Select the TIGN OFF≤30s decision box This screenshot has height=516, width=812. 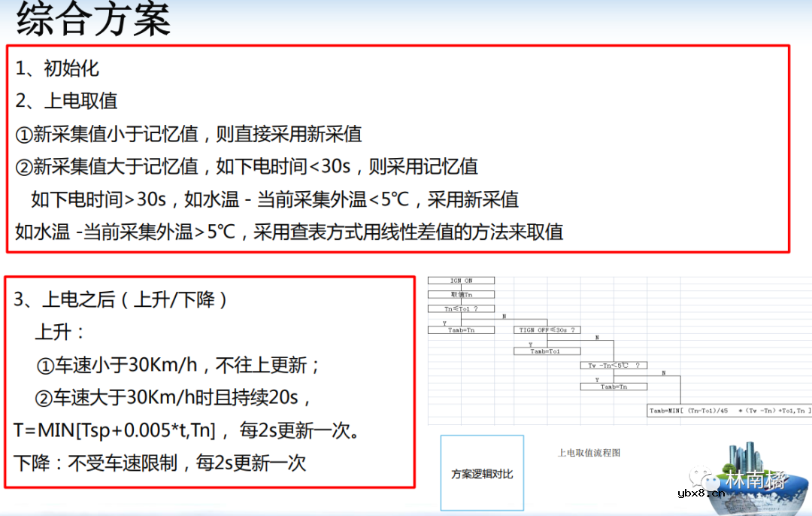pos(546,329)
